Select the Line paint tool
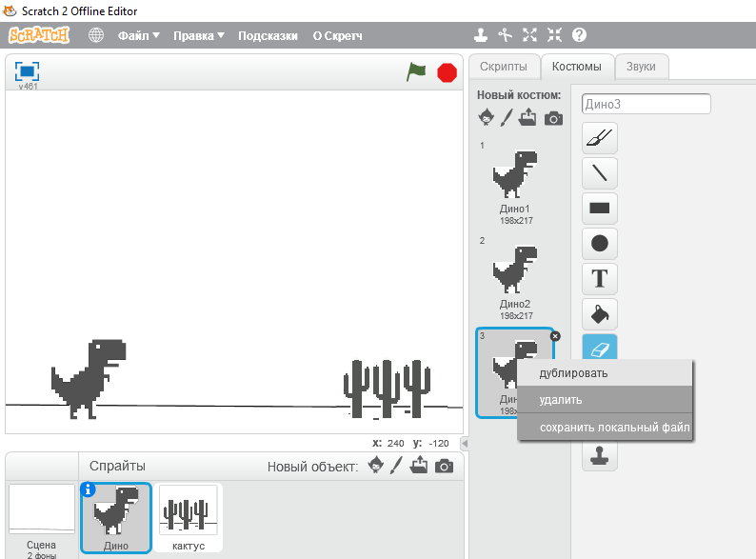 [599, 172]
